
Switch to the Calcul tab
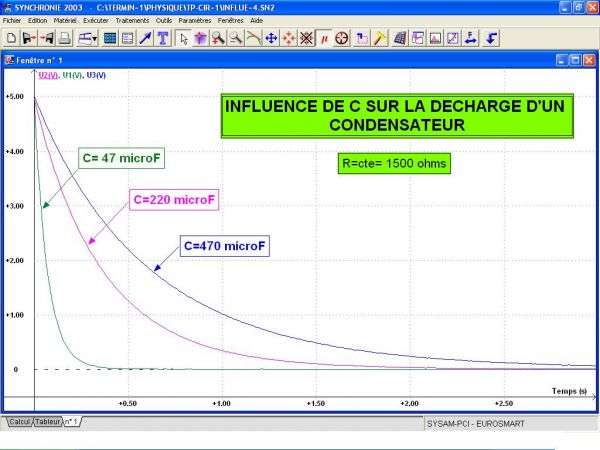pos(19,422)
